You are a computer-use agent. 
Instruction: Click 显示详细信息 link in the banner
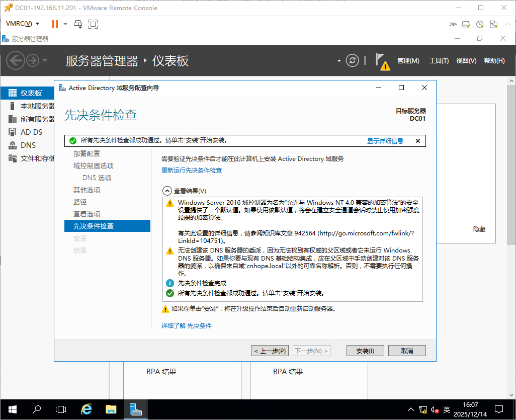(385, 141)
